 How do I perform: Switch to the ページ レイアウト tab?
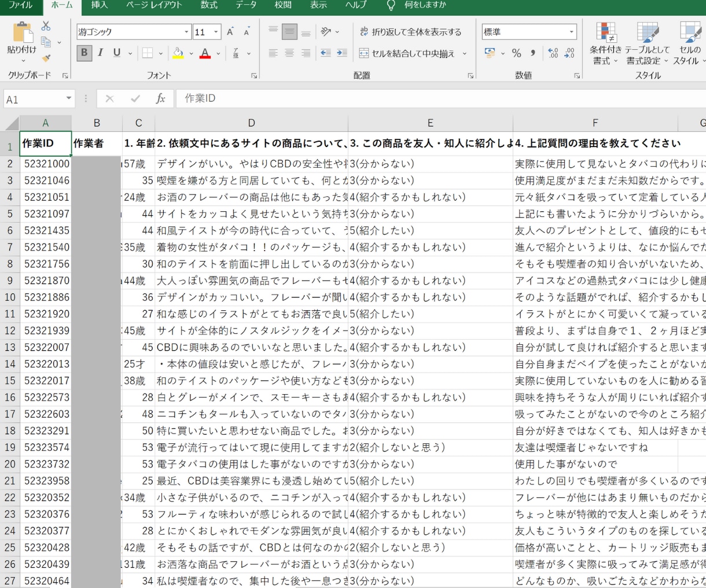[155, 5]
